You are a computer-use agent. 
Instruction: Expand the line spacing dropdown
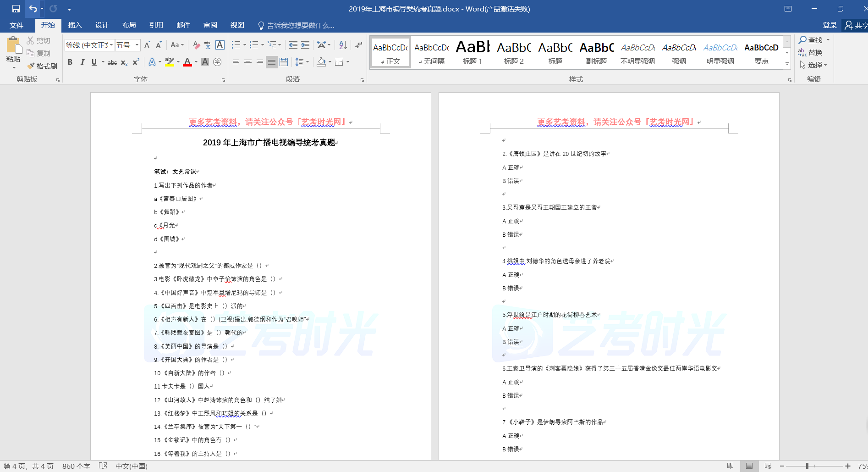[308, 62]
